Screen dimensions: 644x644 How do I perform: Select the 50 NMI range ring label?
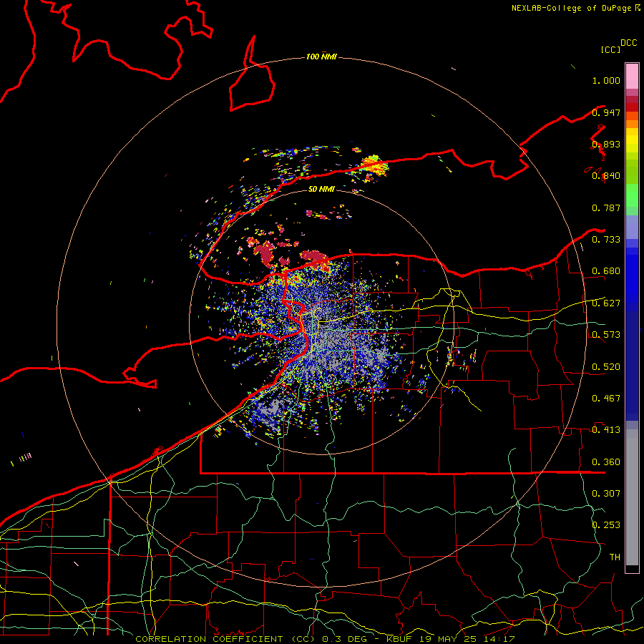tap(321, 189)
